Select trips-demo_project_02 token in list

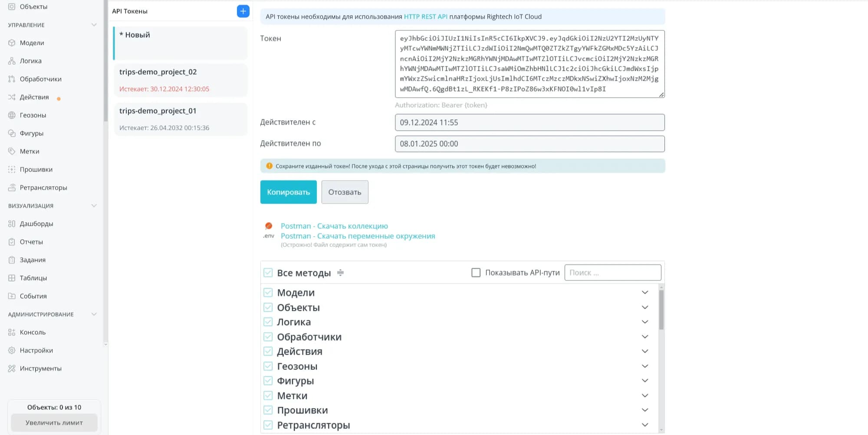181,80
